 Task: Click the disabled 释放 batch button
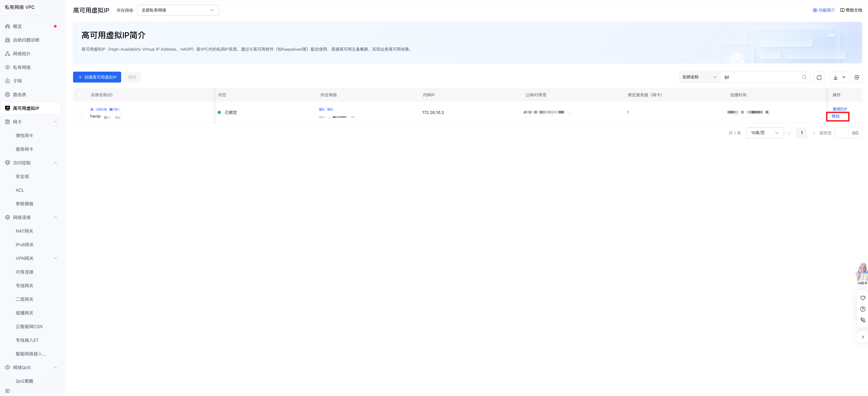click(132, 77)
